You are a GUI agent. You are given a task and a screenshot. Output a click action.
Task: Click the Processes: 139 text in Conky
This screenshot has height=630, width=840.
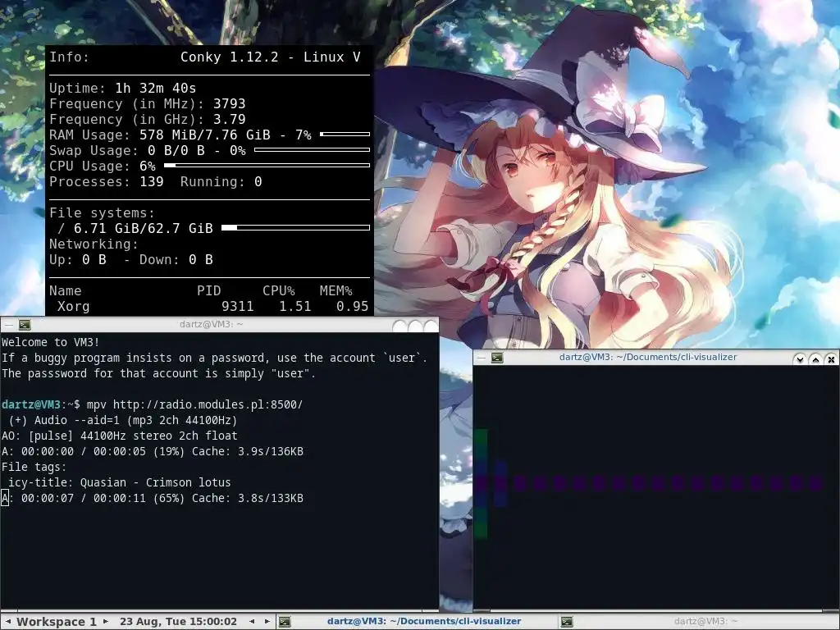106,182
